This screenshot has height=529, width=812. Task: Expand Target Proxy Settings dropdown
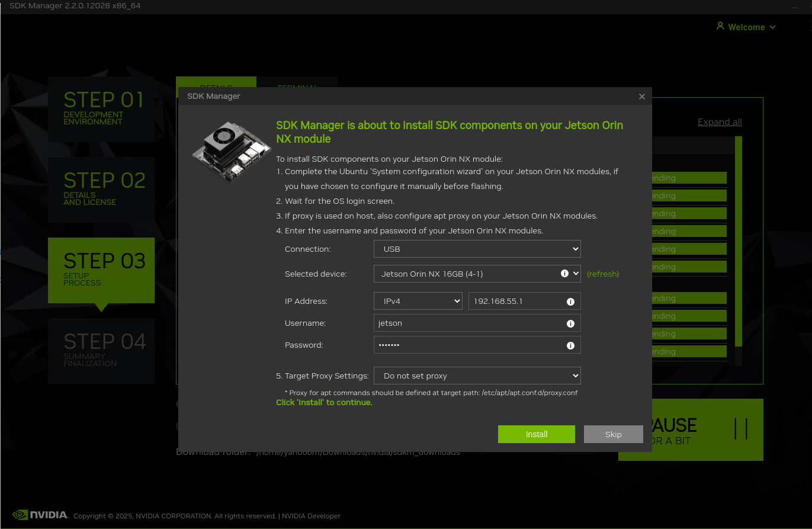point(477,376)
